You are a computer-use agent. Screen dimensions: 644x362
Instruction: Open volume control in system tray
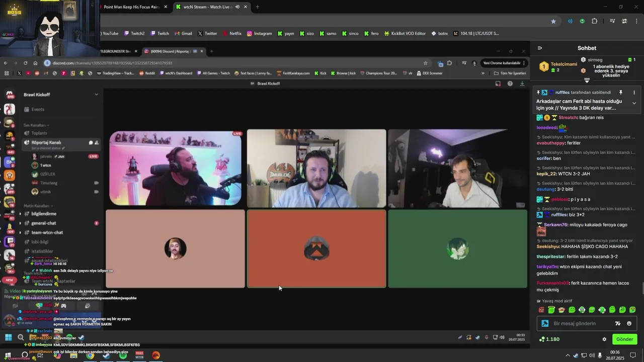pyautogui.click(x=592, y=355)
